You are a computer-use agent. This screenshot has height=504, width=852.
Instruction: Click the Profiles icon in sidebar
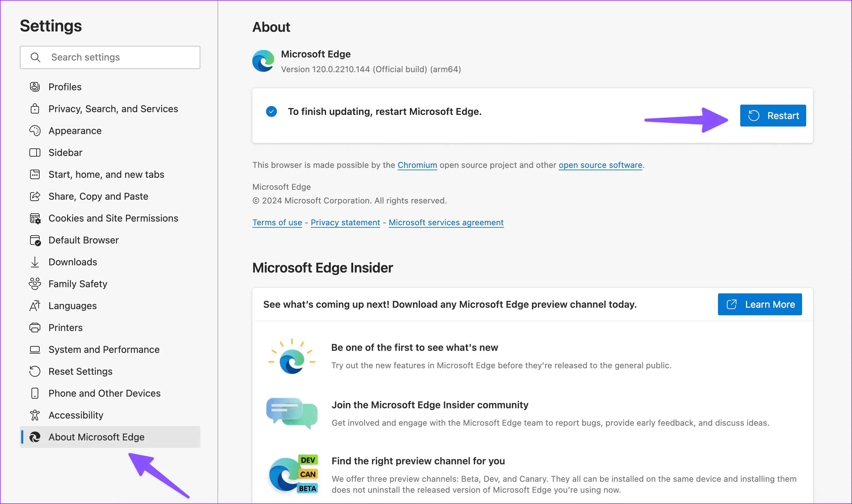tap(35, 87)
